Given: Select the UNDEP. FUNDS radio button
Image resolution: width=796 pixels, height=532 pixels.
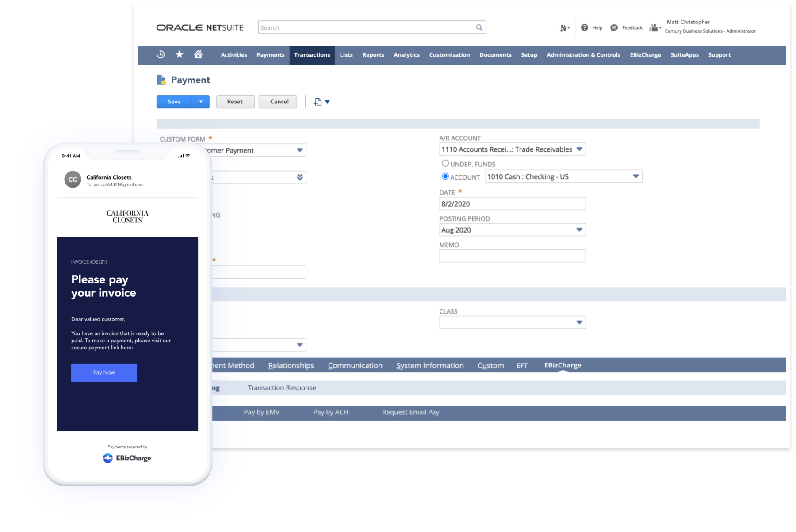Looking at the screenshot, I should pos(445,163).
